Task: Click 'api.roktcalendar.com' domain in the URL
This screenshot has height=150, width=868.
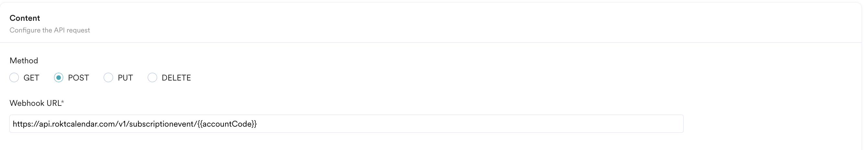Action: (x=76, y=124)
